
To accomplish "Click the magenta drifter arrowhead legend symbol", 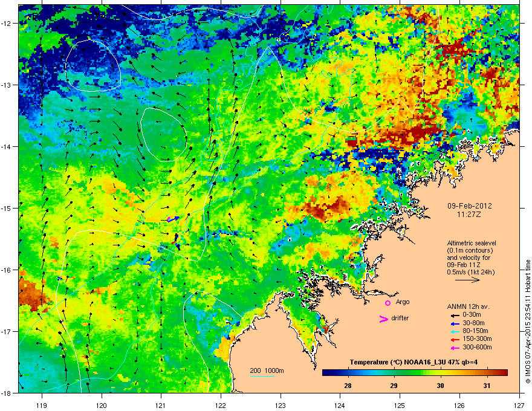I will point(384,319).
